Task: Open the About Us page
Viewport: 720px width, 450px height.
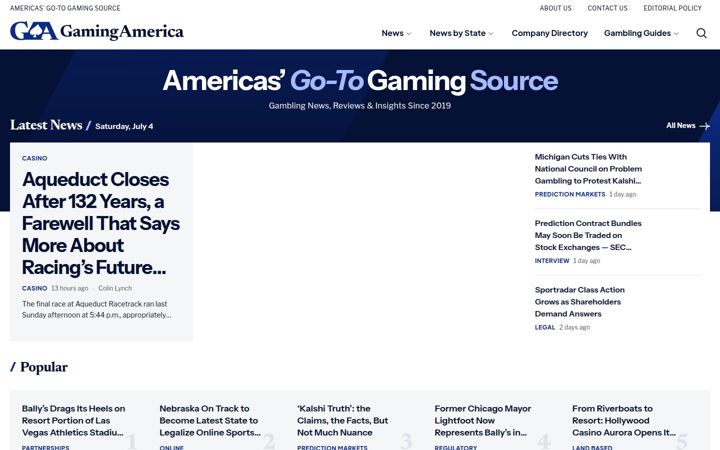Action: (556, 8)
